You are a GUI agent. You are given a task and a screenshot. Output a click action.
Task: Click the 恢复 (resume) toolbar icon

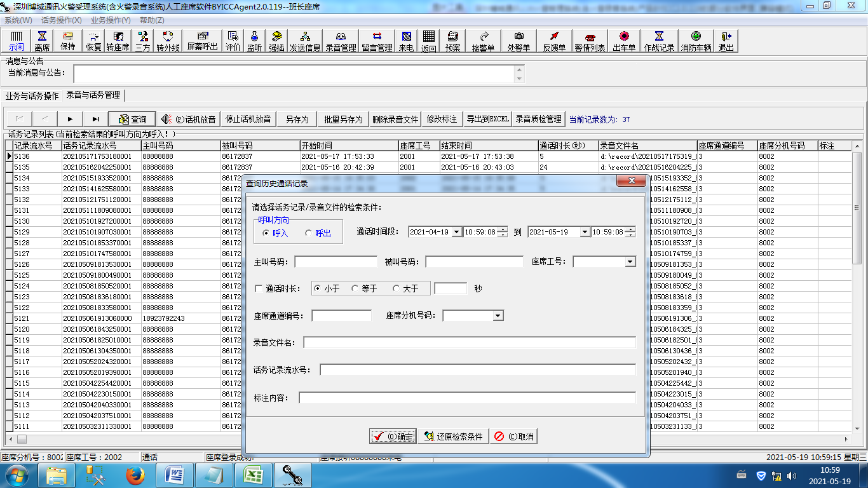(x=93, y=41)
